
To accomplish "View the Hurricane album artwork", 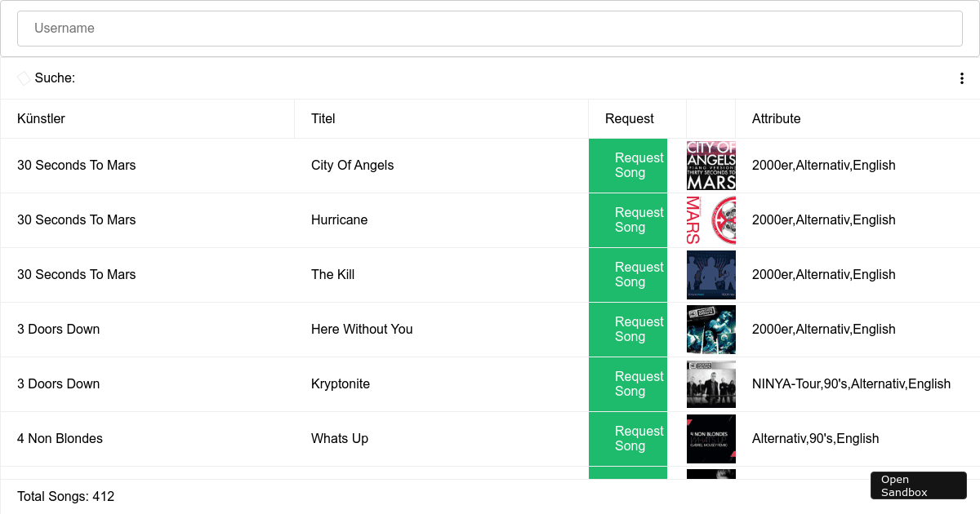I will [710, 219].
